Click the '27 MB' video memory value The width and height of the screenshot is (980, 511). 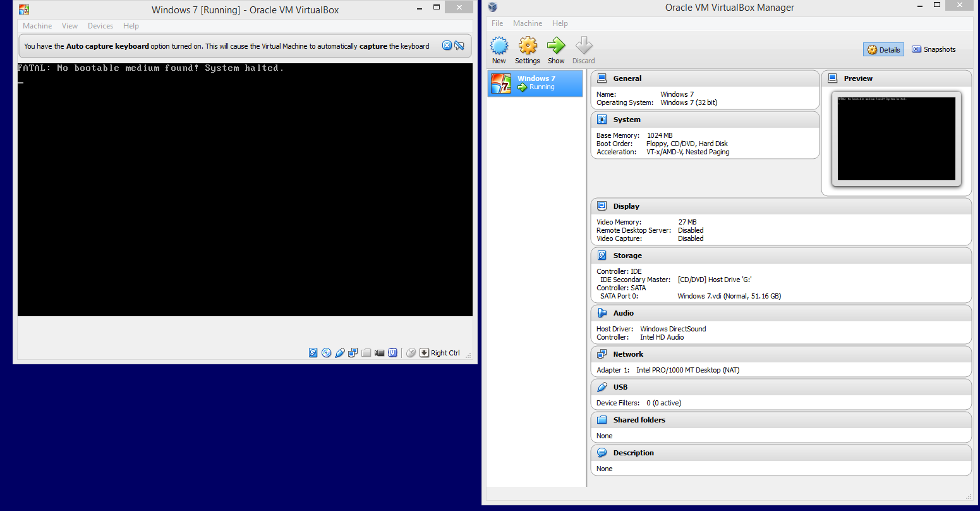tap(687, 222)
